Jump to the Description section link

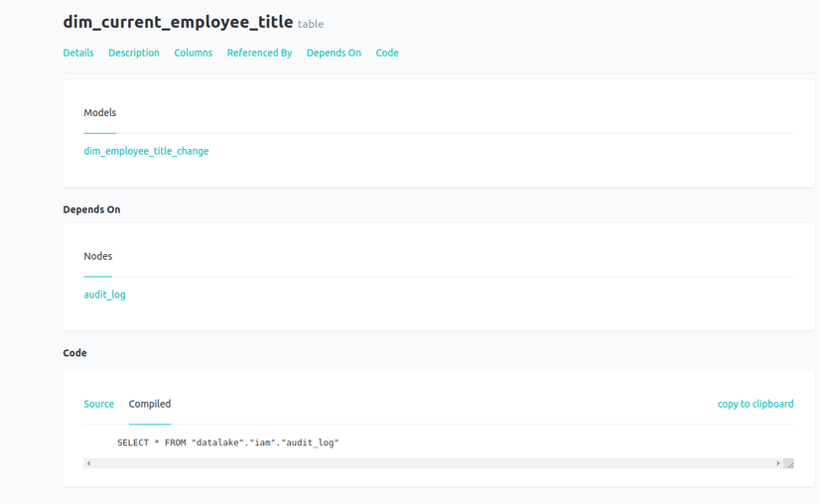tap(134, 53)
